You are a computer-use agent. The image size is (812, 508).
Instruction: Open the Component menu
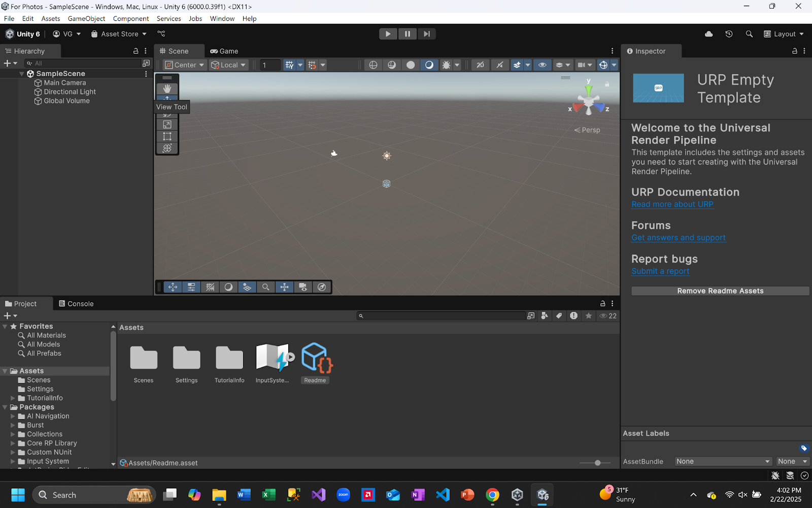tap(131, 18)
